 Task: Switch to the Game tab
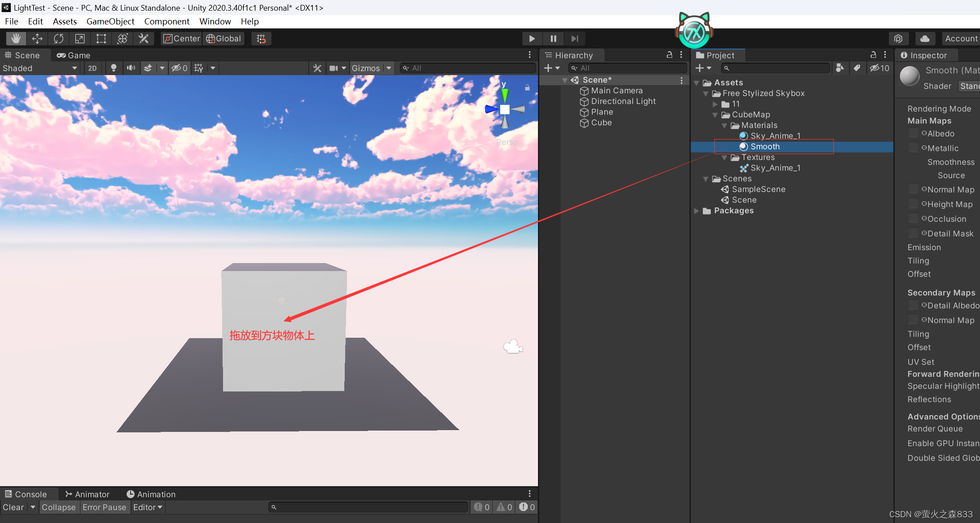click(x=74, y=55)
